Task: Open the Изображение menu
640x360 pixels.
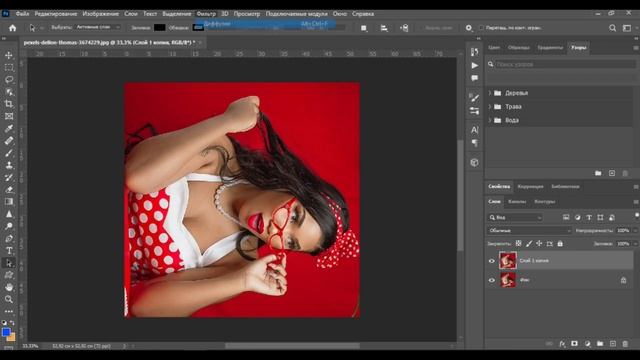Action: pyautogui.click(x=100, y=13)
